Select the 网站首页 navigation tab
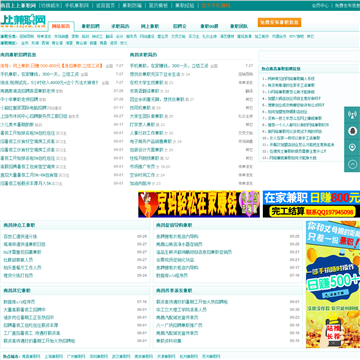The width and height of the screenshot is (360, 360). [61, 26]
